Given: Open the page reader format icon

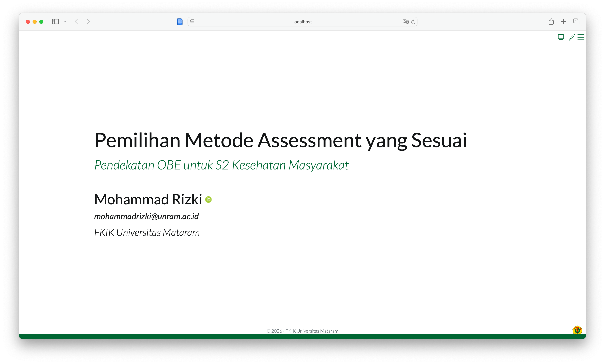Looking at the screenshot, I should 192,22.
